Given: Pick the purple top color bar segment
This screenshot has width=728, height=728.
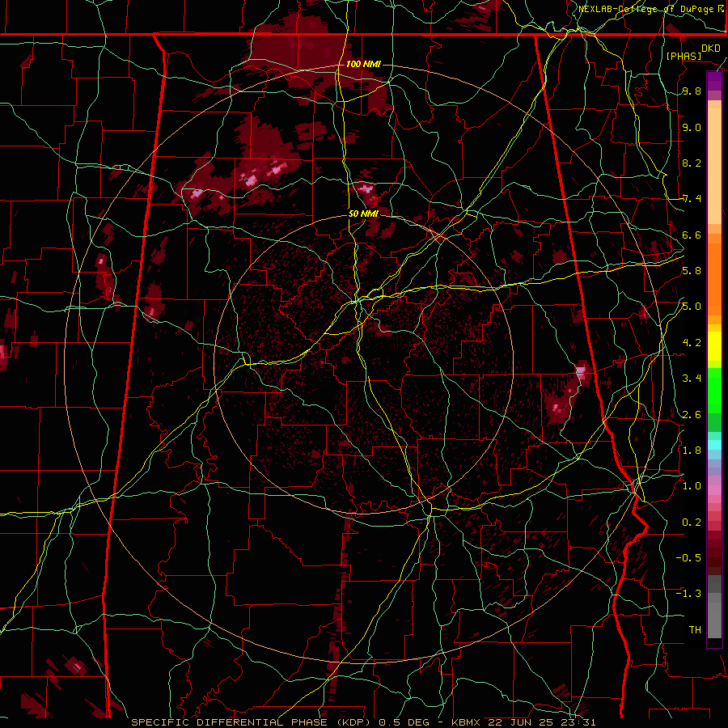Looking at the screenshot, I should click(714, 81).
